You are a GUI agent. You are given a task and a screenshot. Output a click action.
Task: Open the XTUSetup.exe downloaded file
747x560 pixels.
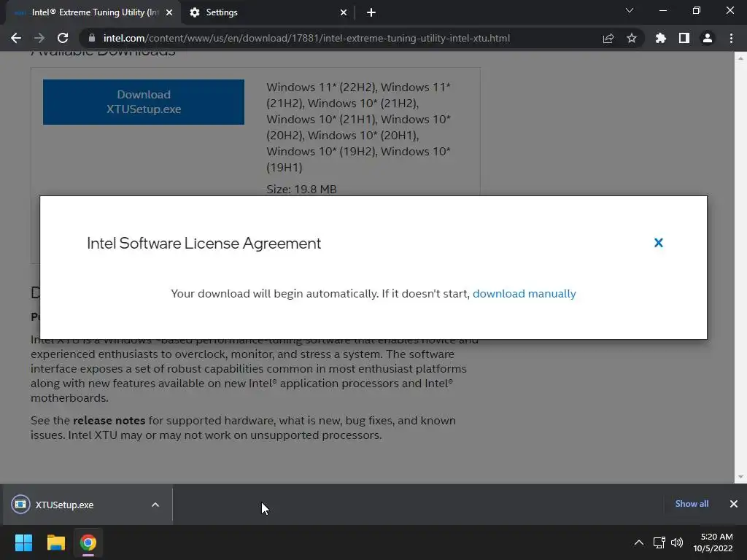(x=64, y=505)
